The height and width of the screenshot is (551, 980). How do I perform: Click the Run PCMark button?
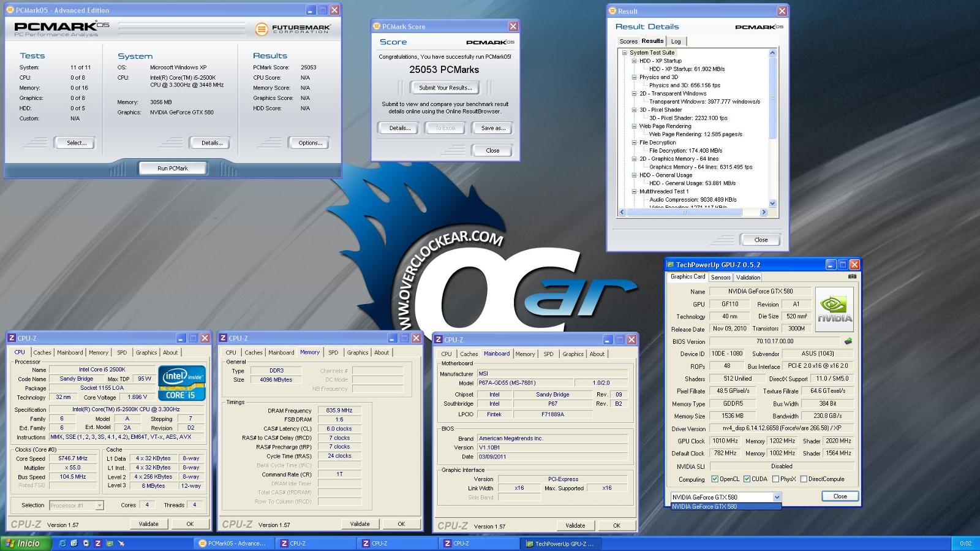click(173, 168)
